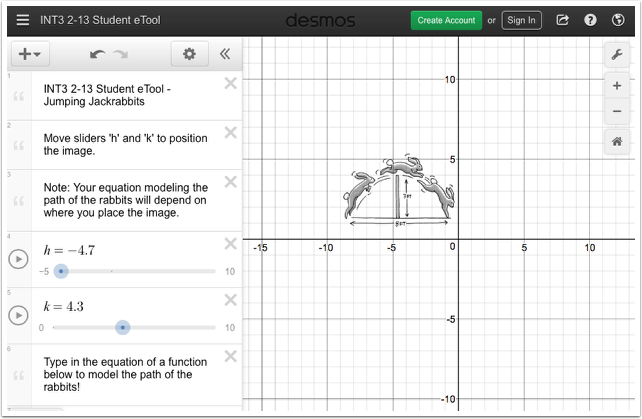
Task: Click the graph title INT3 2-13 Student eTool
Action: (x=100, y=20)
